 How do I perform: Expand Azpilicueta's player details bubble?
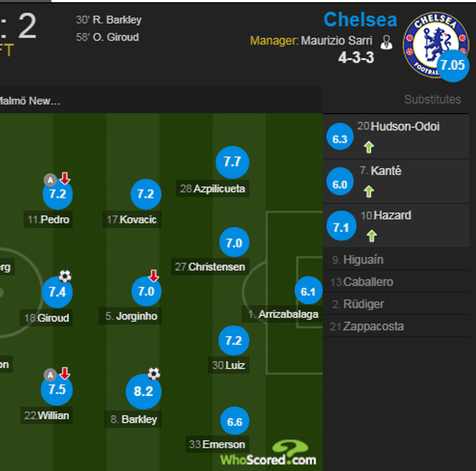232,162
